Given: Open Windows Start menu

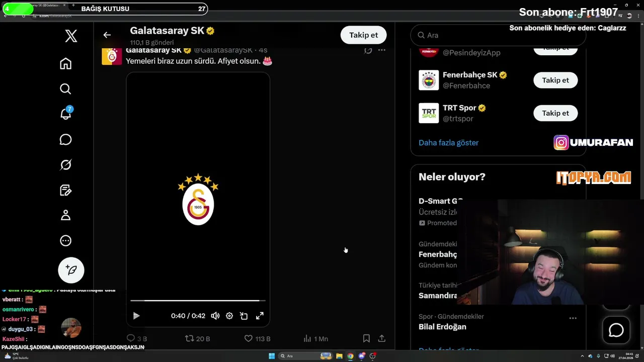Looking at the screenshot, I should (x=272, y=356).
